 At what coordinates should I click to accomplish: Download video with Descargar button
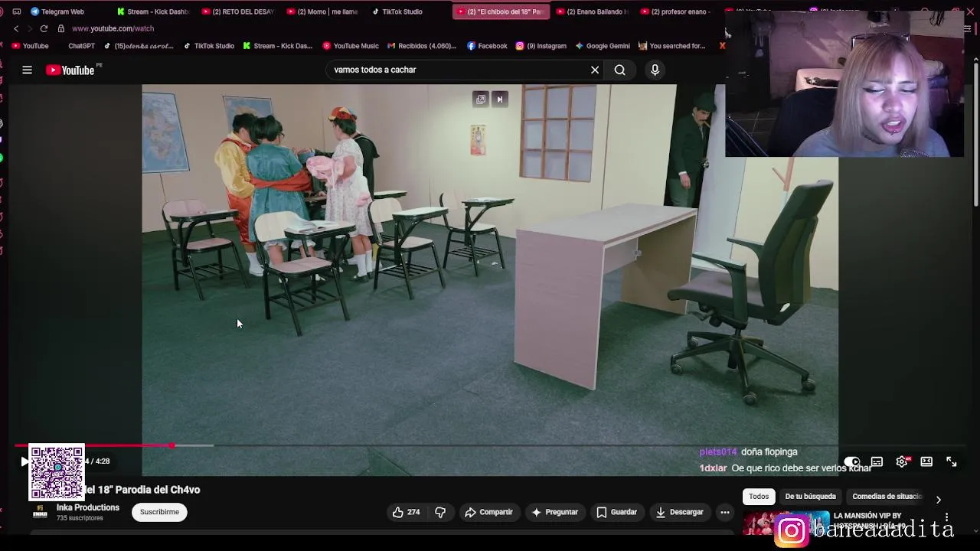click(x=679, y=512)
